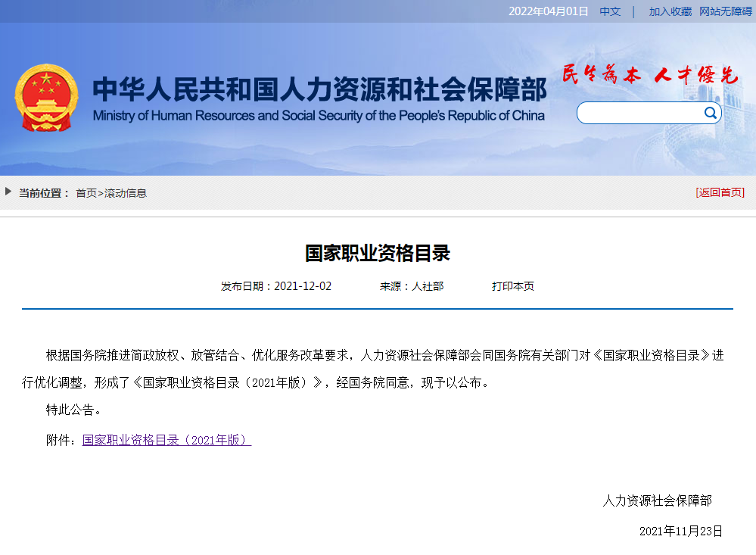The image size is (756, 555).
Task: Click source label 来源：人社部
Action: 412,286
